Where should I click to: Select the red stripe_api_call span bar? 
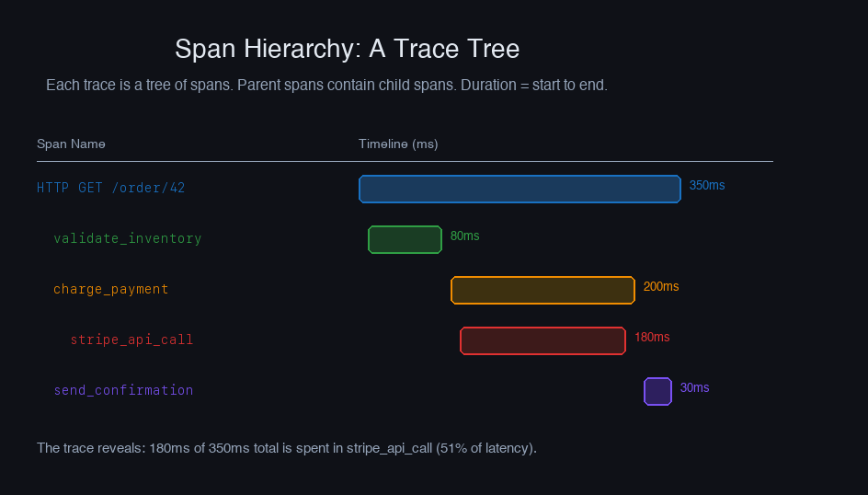pyautogui.click(x=542, y=340)
